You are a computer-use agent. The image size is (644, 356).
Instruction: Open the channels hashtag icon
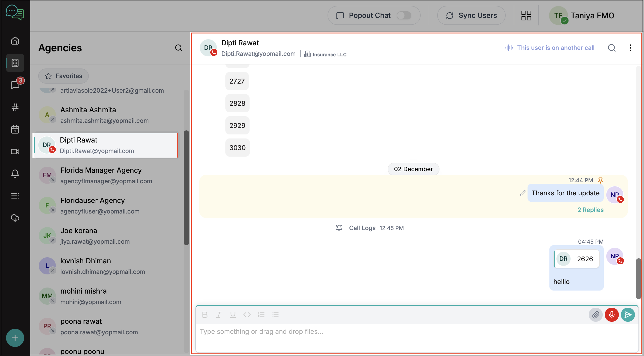(15, 107)
